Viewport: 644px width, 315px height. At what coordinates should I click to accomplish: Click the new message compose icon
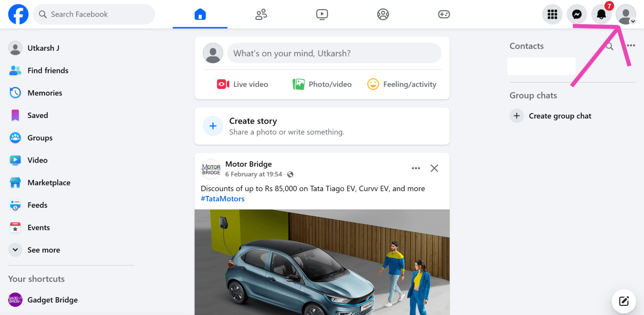coord(624,301)
